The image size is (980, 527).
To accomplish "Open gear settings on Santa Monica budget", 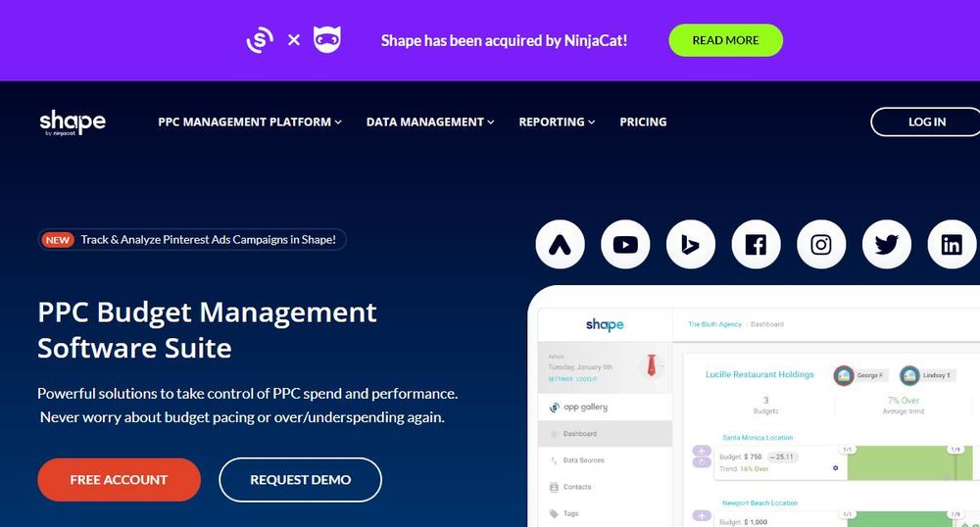I will [x=836, y=467].
